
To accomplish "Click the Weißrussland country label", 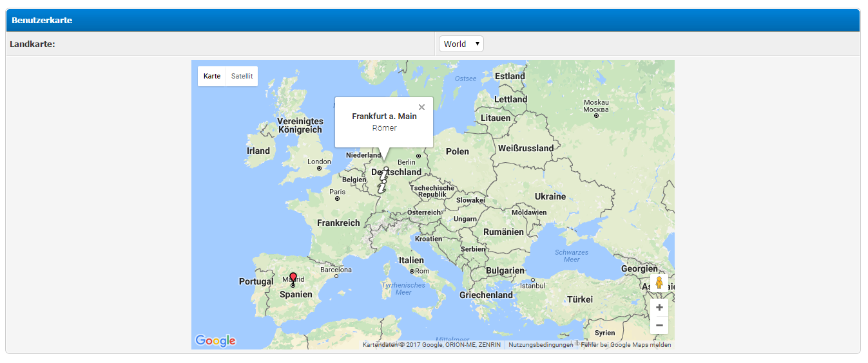I will coord(526,148).
